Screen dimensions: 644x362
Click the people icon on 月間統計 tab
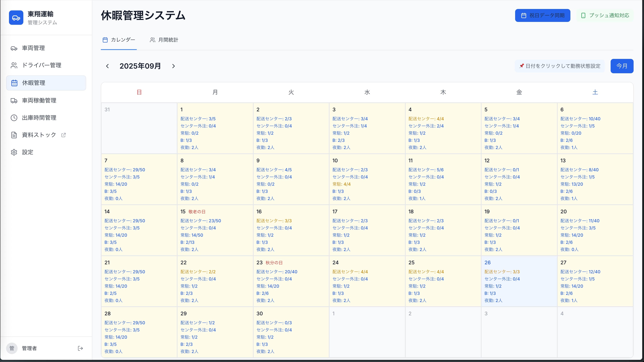pyautogui.click(x=153, y=40)
